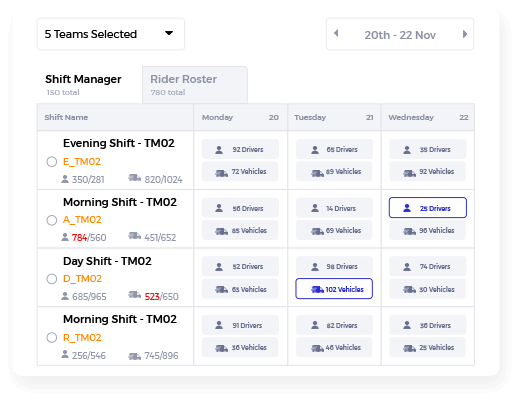Click truck icon next to red 523/650
Image resolution: width=520 pixels, height=401 pixels.
tap(134, 295)
